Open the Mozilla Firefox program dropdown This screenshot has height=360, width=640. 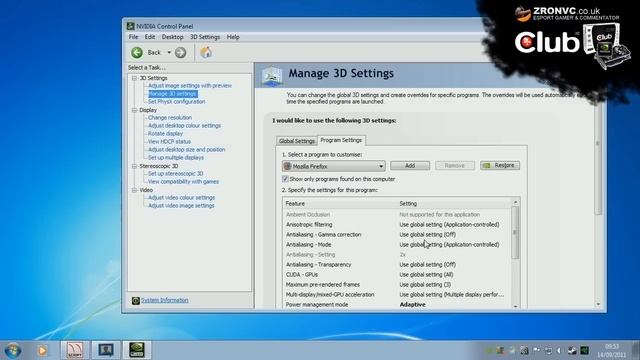[x=333, y=166]
